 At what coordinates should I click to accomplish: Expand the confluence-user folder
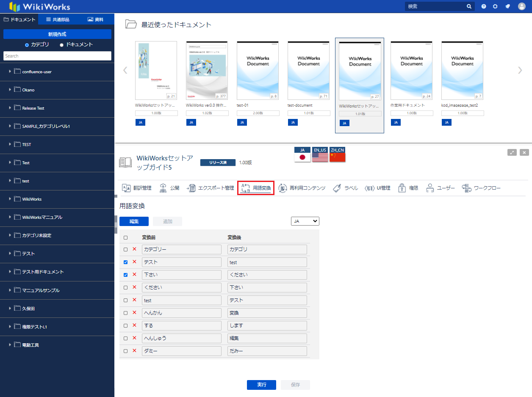[x=10, y=72]
